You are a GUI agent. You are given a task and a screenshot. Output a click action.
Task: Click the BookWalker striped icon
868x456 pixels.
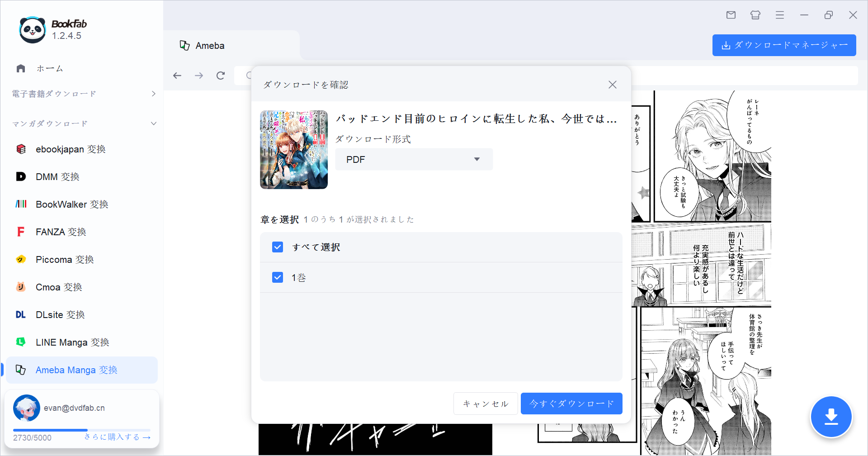21,204
